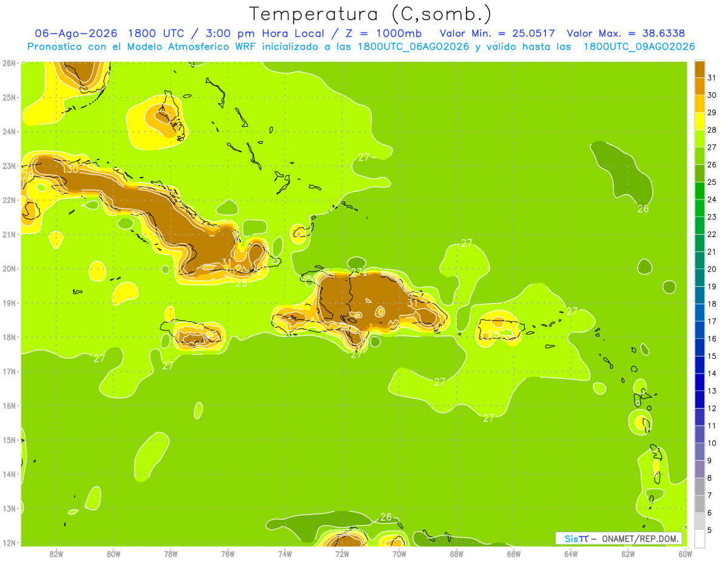Viewport: 728px width, 562px height.
Task: Click the 26 contour label in the northeast Atlantic
Action: tap(643, 209)
